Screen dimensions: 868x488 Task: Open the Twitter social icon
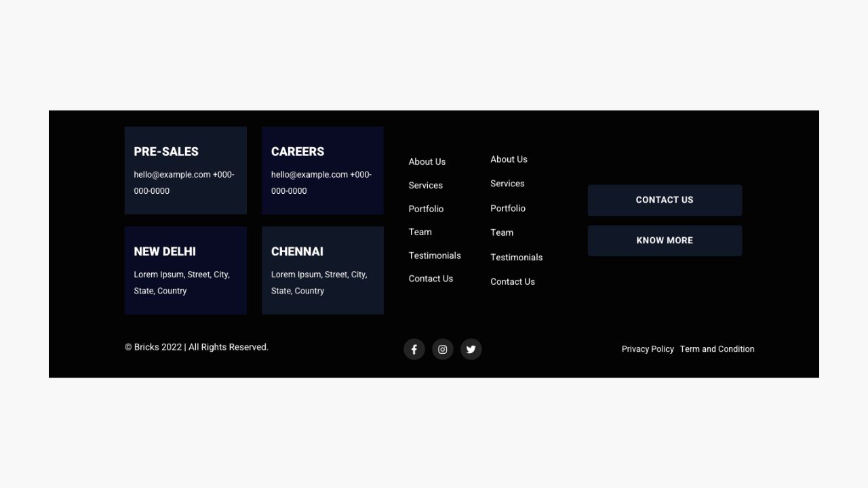point(471,350)
